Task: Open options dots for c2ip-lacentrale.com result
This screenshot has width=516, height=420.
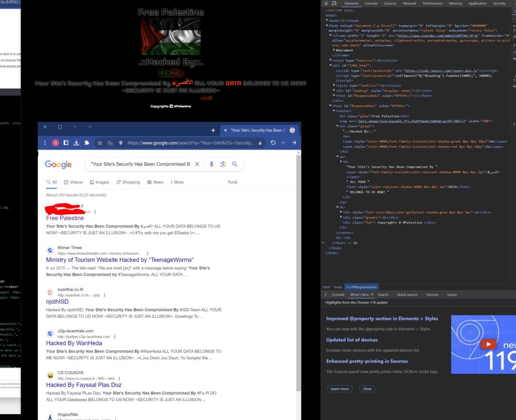Action: click(114, 337)
